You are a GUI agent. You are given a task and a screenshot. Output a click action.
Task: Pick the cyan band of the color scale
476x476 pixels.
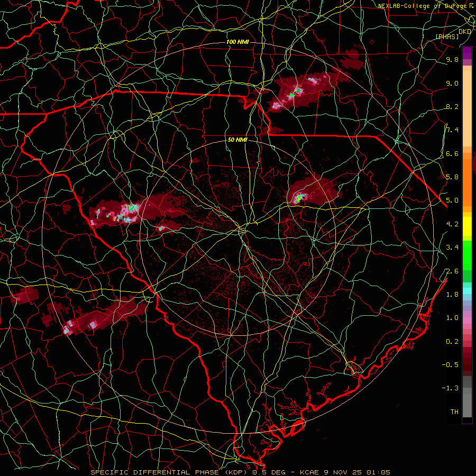pos(467,291)
